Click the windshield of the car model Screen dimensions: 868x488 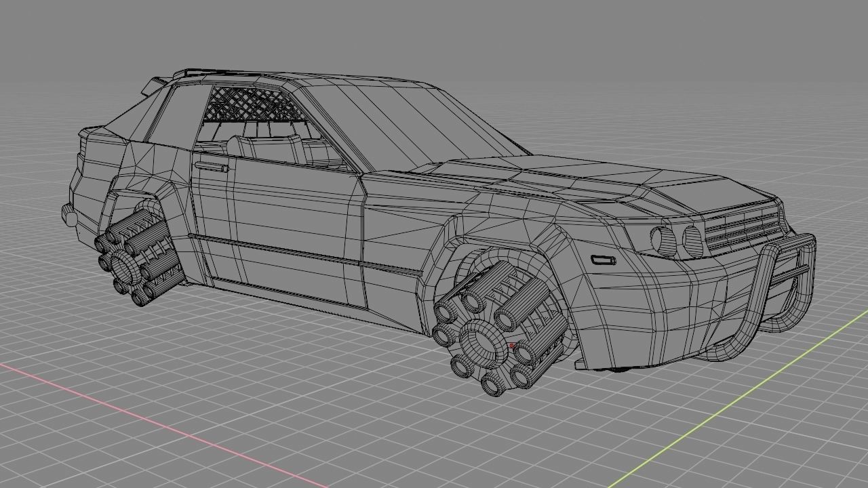click(x=414, y=125)
